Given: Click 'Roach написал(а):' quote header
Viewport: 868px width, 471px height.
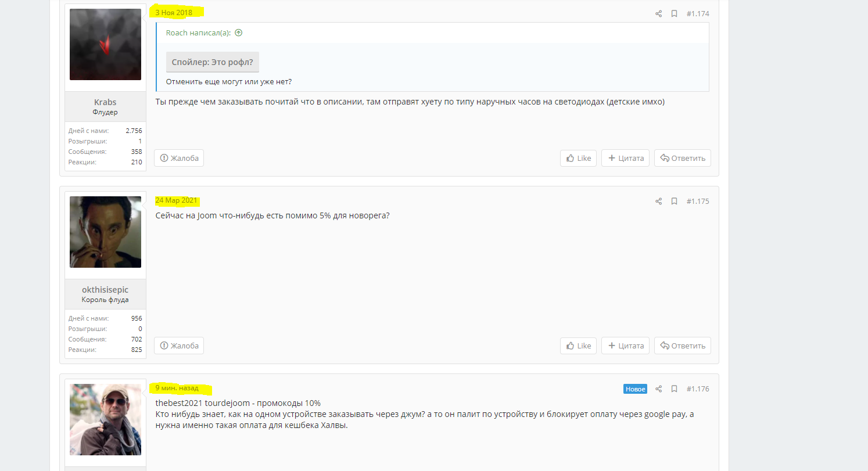Looking at the screenshot, I should click(x=198, y=33).
